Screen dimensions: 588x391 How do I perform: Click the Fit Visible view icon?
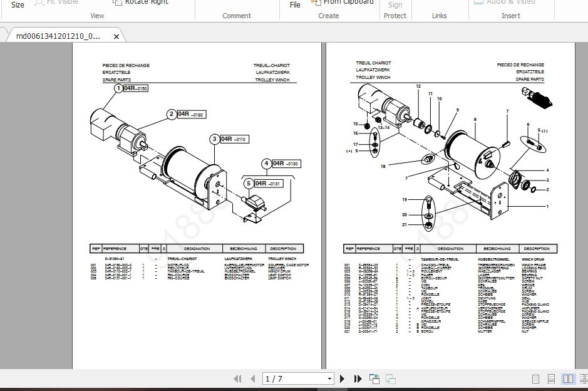coord(56,3)
